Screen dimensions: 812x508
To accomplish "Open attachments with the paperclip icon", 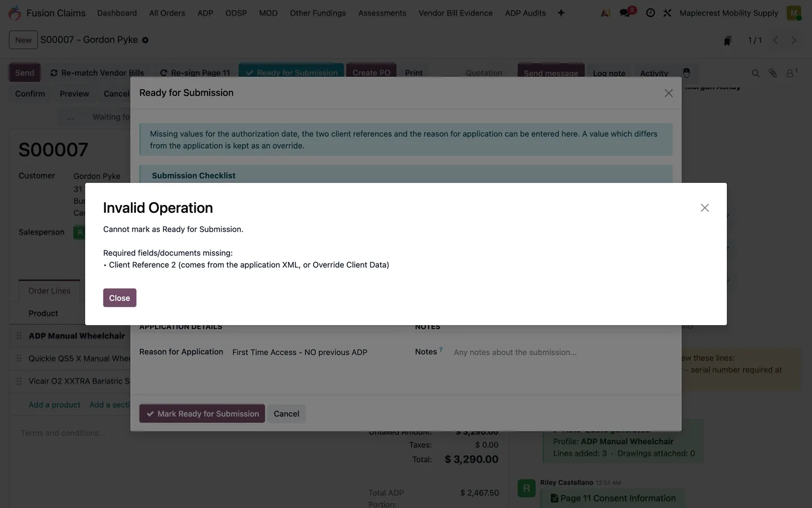I will tap(773, 73).
